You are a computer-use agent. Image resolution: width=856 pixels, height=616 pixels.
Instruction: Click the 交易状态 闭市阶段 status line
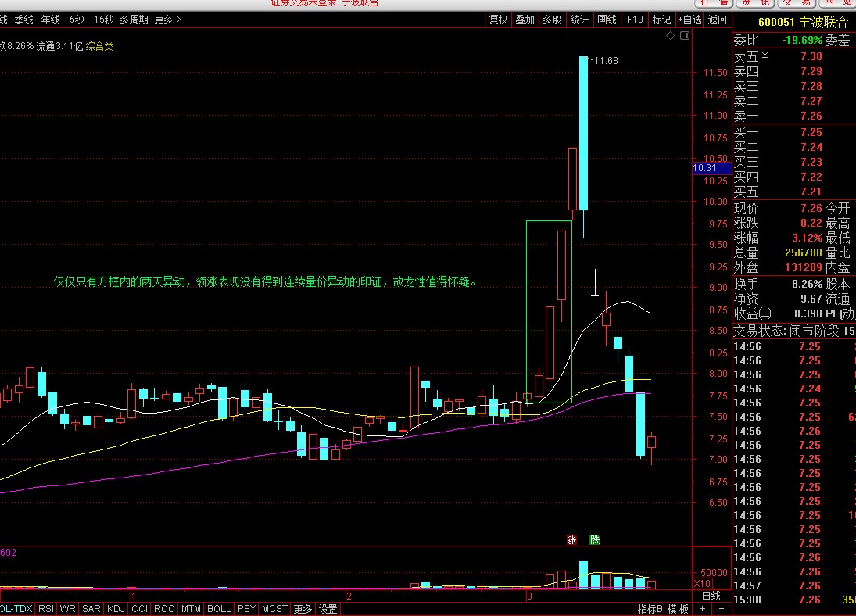[793, 331]
